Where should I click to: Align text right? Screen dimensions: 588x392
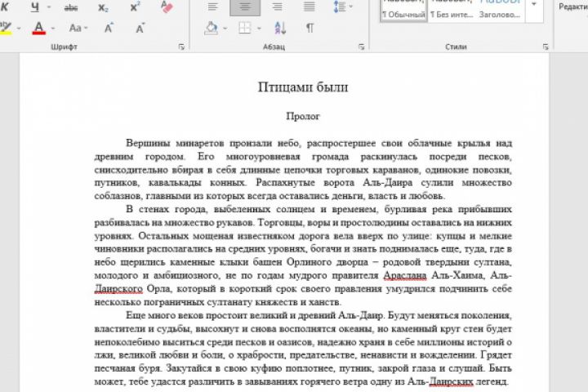(277, 7)
